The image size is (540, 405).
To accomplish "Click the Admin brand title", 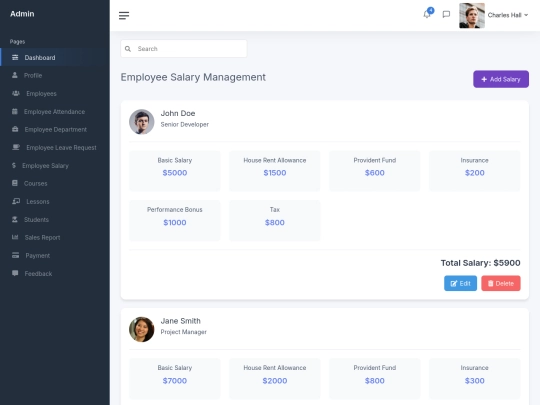I will tap(22, 14).
